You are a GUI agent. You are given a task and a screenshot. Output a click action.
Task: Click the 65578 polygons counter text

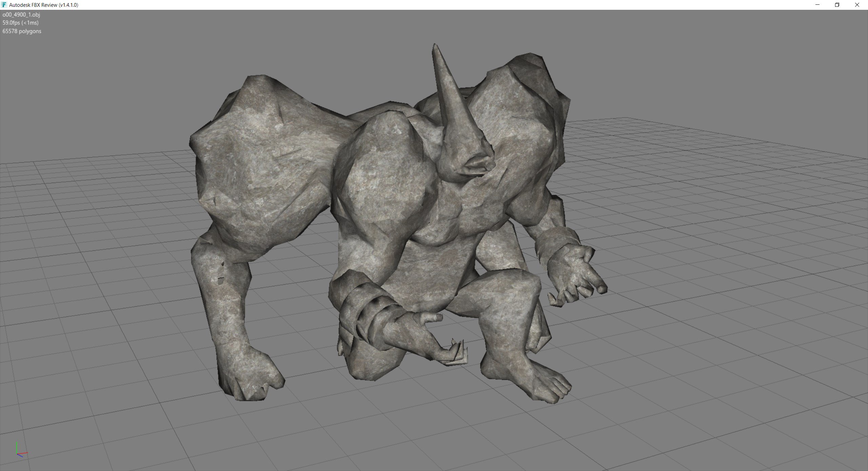22,31
